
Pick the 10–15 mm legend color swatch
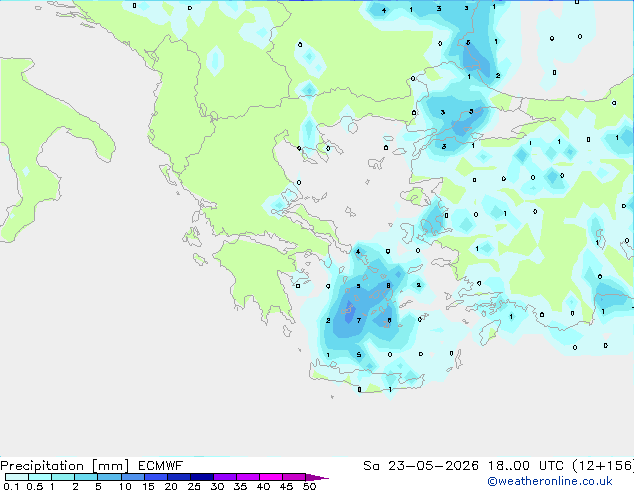point(132,477)
